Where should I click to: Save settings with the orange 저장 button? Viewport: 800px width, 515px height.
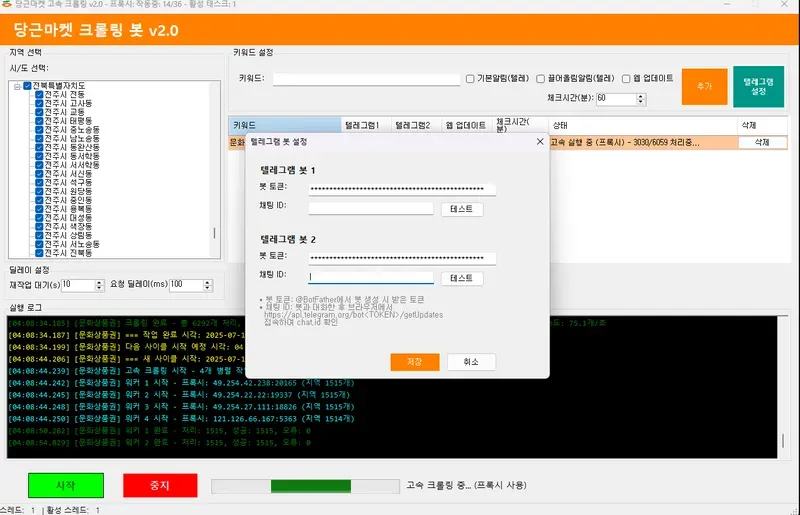(x=415, y=362)
